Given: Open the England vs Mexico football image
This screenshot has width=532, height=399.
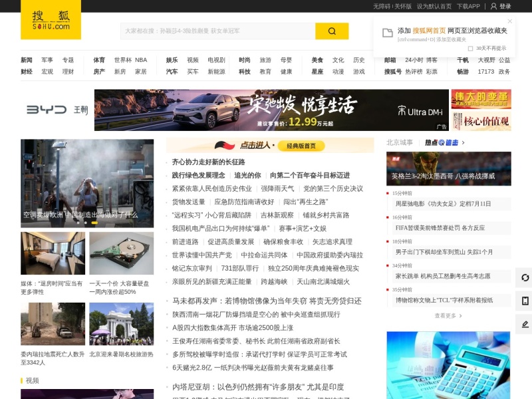Looking at the screenshot, I should (448, 168).
